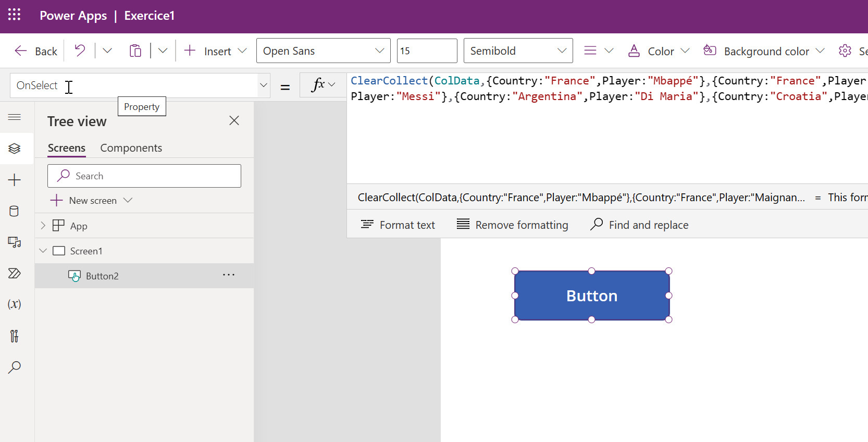Image resolution: width=868 pixels, height=442 pixels.
Task: Expand text alignment chevron
Action: pyautogui.click(x=609, y=51)
